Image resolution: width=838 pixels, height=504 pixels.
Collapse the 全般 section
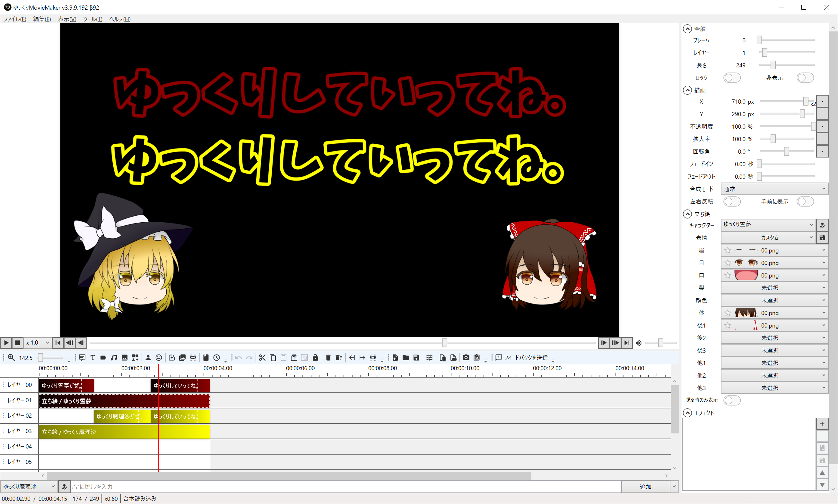(x=687, y=29)
